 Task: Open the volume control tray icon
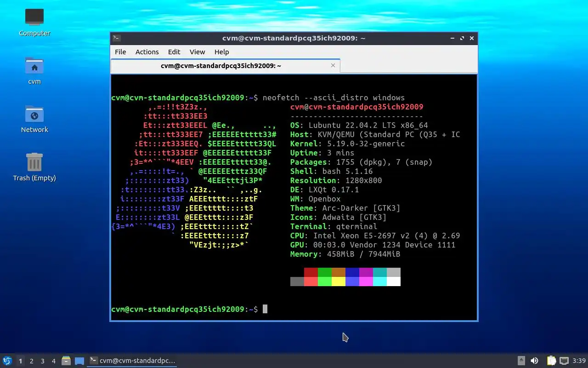tap(534, 361)
